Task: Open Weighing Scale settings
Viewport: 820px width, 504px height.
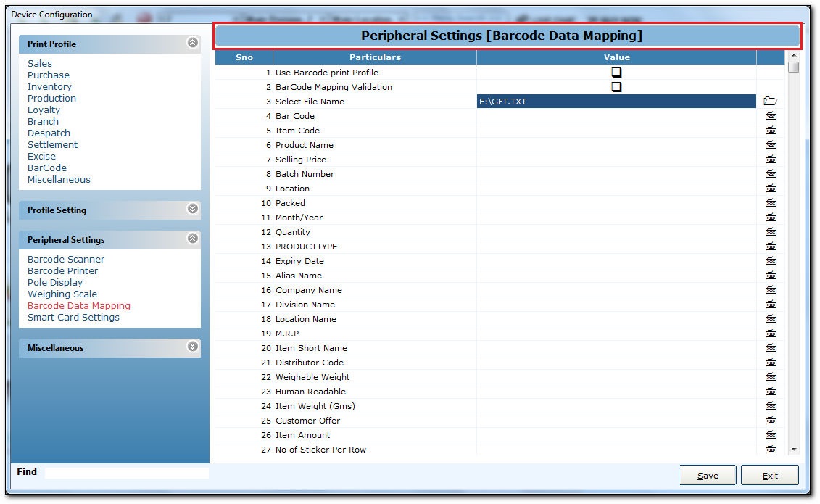Action: [x=62, y=294]
